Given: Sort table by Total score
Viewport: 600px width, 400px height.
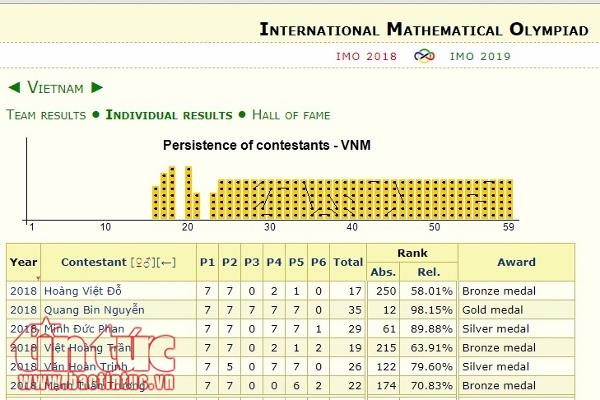Looking at the screenshot, I should click(348, 262).
